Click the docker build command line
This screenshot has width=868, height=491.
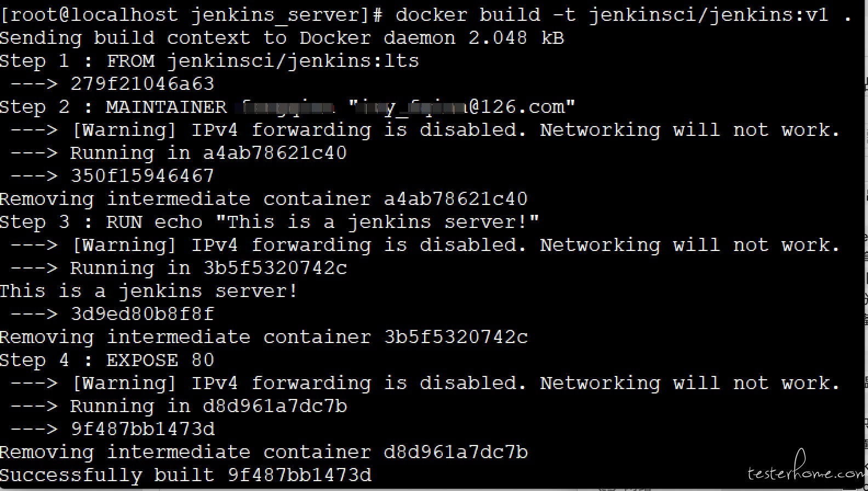tap(427, 15)
